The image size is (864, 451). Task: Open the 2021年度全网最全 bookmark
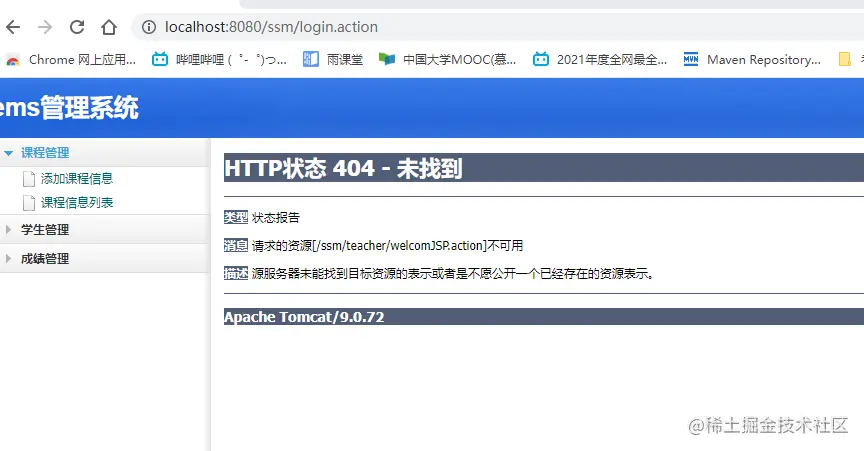pyautogui.click(x=600, y=60)
